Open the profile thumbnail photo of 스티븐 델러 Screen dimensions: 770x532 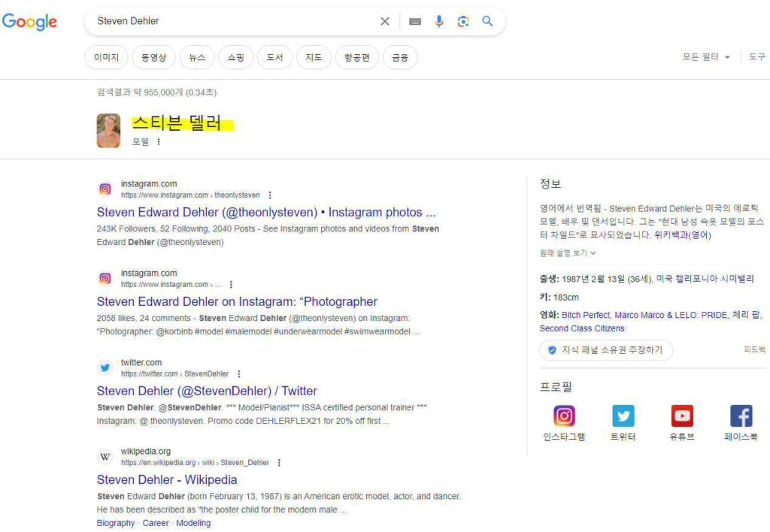108,131
